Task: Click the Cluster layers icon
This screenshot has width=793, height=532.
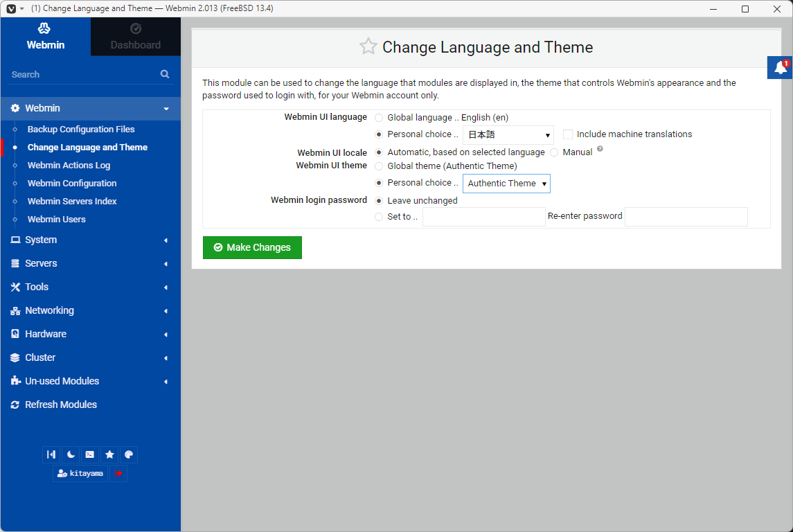Action: 15,357
